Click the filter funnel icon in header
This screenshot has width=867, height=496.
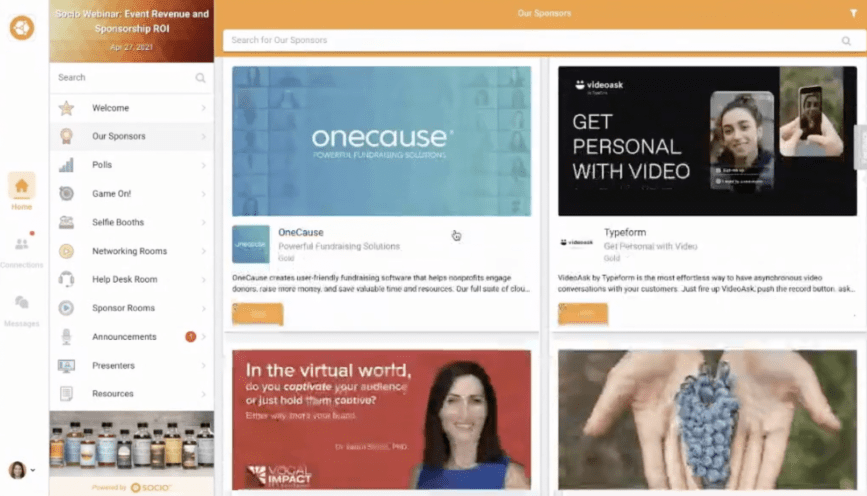click(853, 13)
